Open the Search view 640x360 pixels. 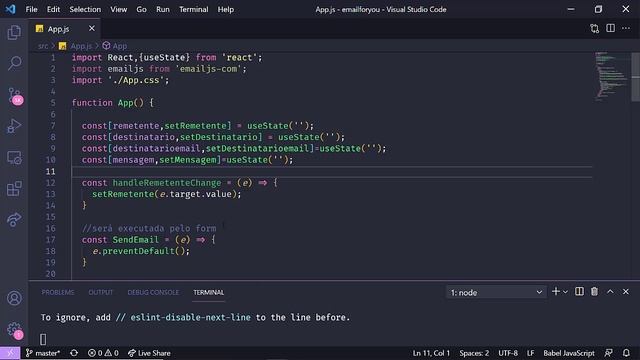(14, 63)
